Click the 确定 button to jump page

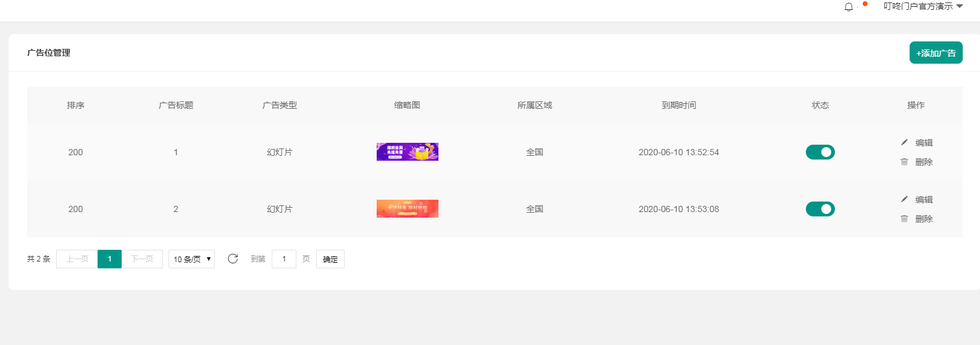[x=330, y=259]
